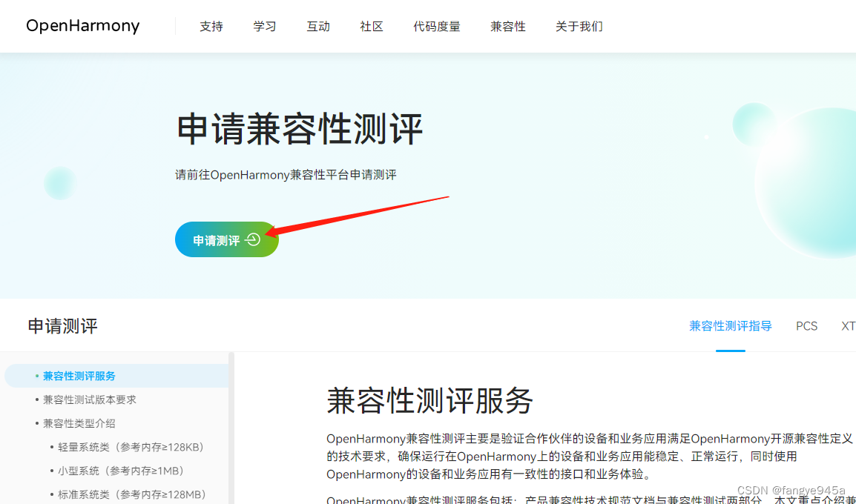
Task: Select 小型系统（参考内存≥1MB）in the sidebar
Action: tap(119, 471)
